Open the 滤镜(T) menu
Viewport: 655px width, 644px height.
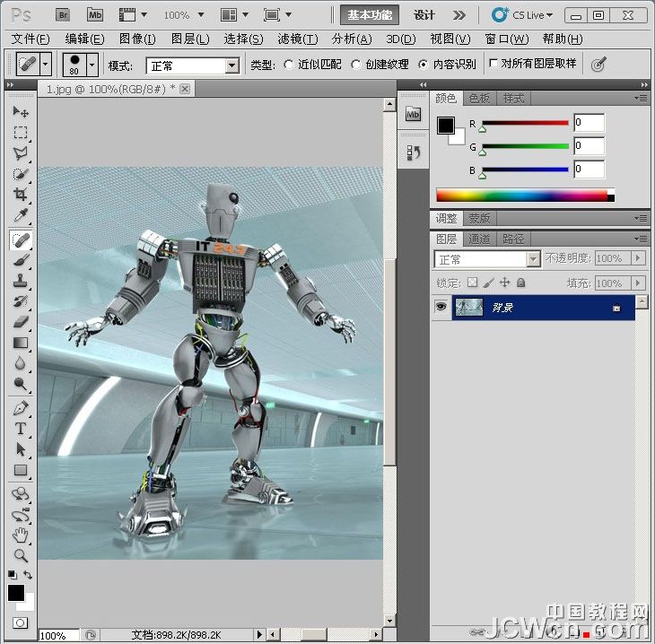[x=298, y=39]
